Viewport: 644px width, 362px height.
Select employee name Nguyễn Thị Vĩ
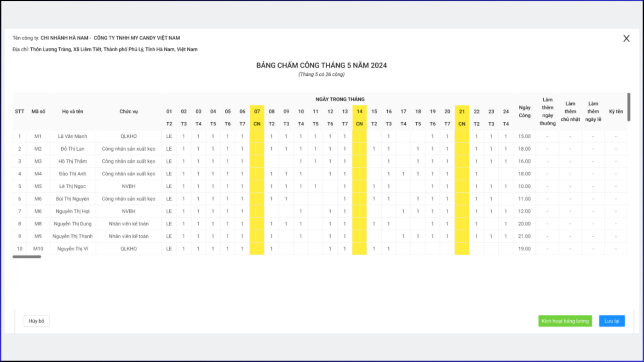[73, 249]
